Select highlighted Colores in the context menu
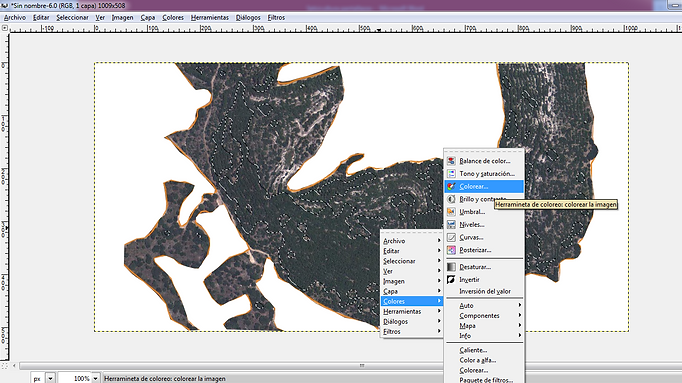 click(411, 301)
